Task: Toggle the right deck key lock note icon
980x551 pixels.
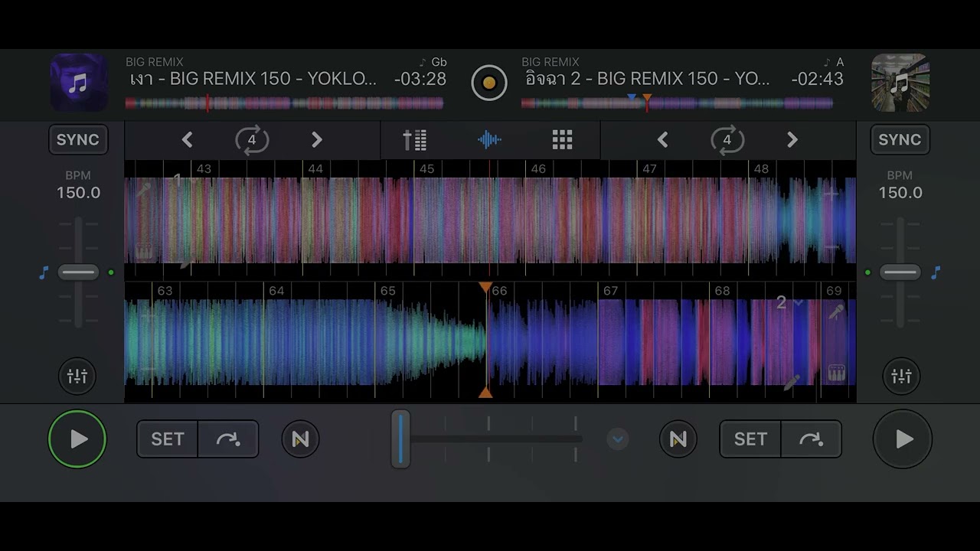Action: tap(935, 272)
